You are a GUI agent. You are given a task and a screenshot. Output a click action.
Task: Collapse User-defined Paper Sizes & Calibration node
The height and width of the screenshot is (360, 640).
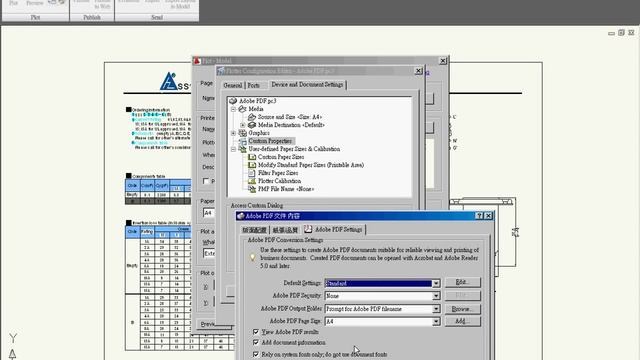pyautogui.click(x=233, y=149)
